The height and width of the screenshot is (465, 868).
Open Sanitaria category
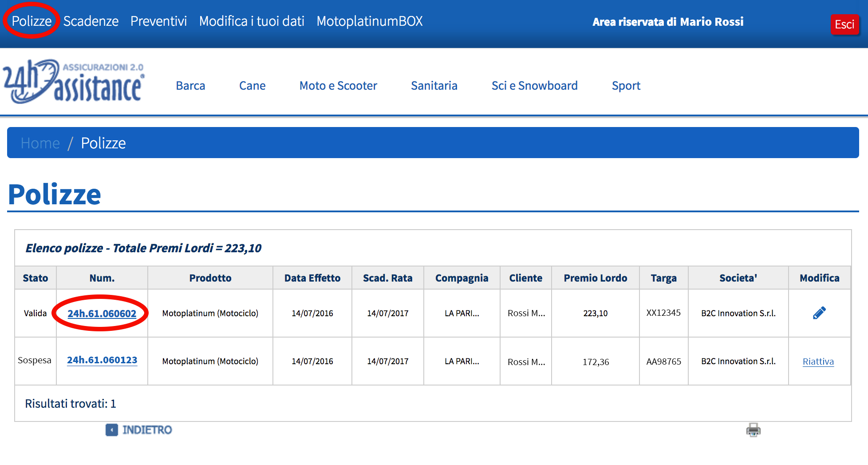click(x=434, y=86)
